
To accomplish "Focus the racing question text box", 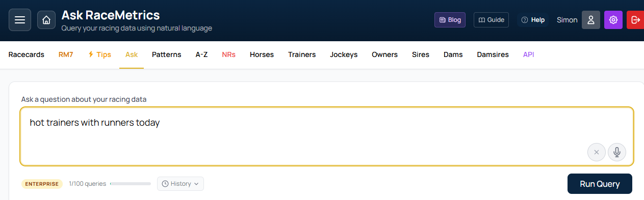I will click(x=327, y=136).
